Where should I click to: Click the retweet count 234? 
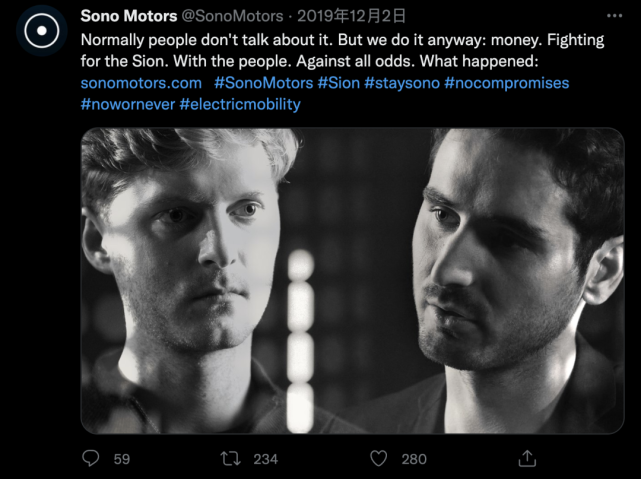265,459
